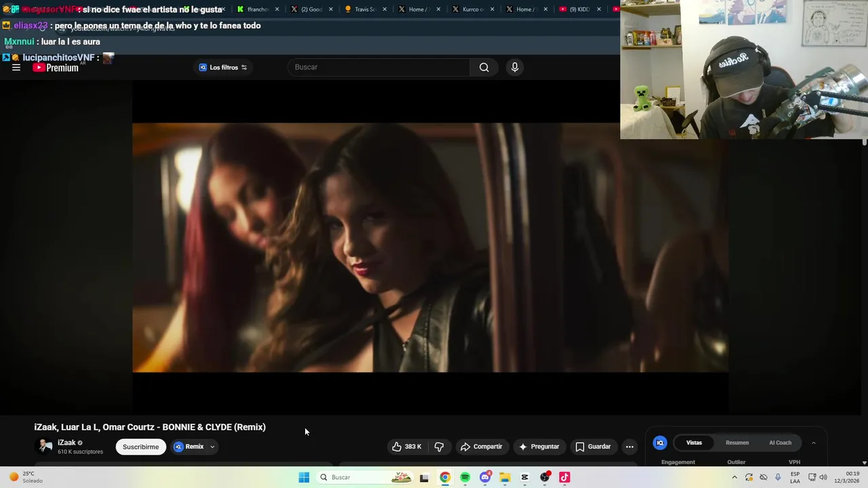The image size is (868, 488).
Task: Close the ffrancho browser tab
Action: [x=277, y=9]
